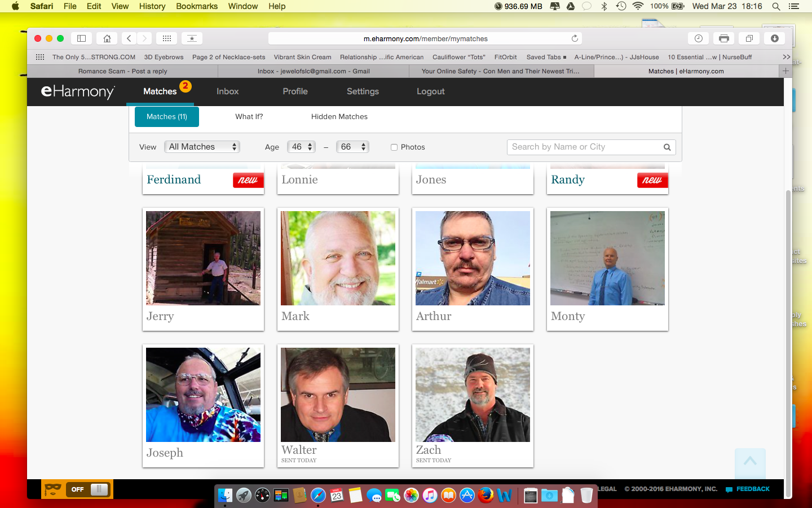Go to the Inbox section
The height and width of the screenshot is (508, 812).
tap(228, 91)
